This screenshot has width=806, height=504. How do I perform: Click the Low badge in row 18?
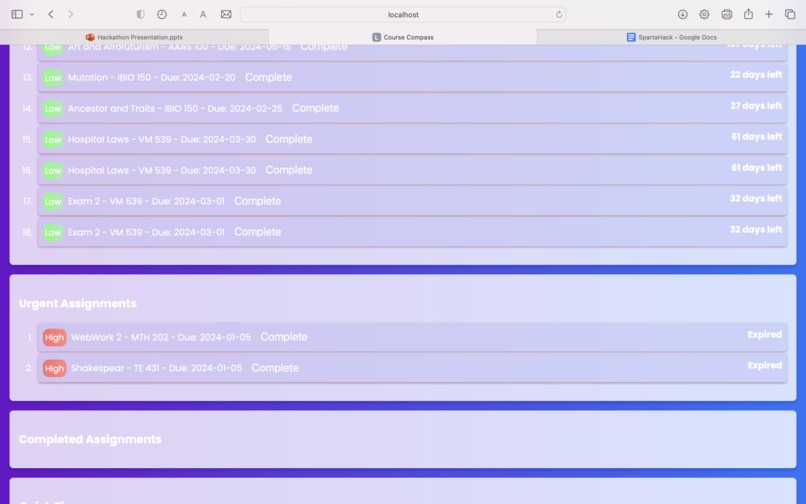click(x=52, y=232)
